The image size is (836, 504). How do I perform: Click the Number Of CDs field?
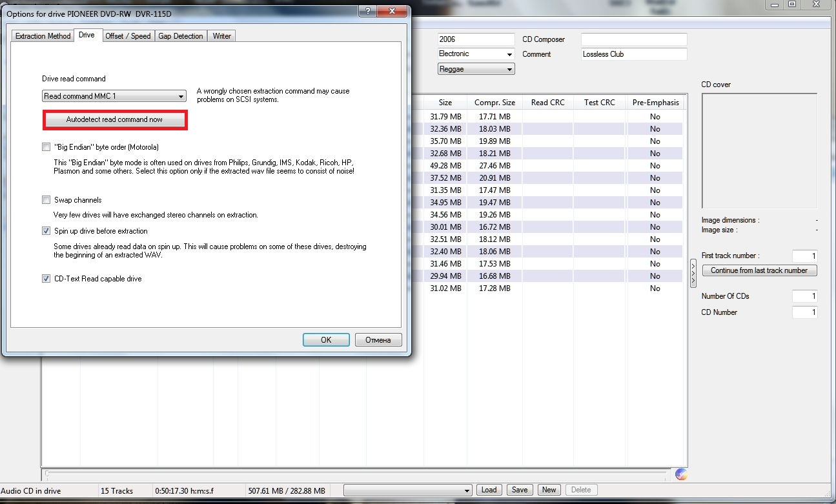click(805, 296)
